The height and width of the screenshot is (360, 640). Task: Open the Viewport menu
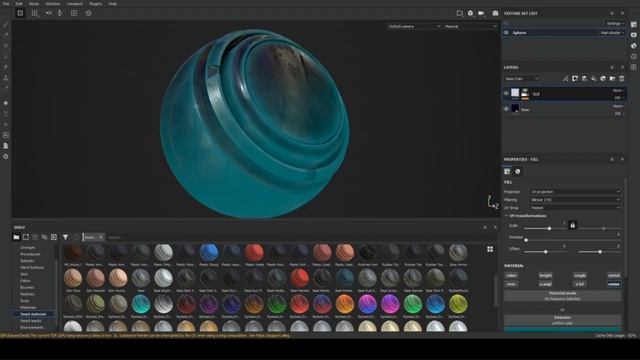[75, 4]
